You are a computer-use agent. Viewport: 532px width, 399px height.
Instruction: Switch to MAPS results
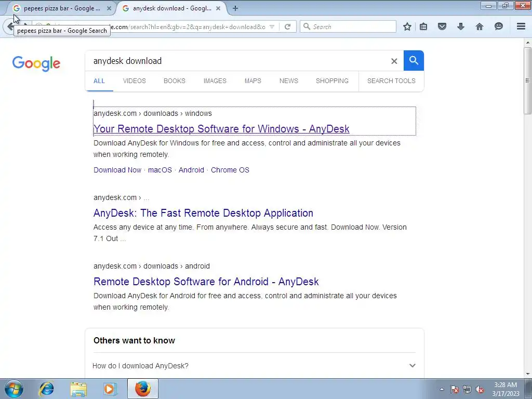[x=253, y=81]
